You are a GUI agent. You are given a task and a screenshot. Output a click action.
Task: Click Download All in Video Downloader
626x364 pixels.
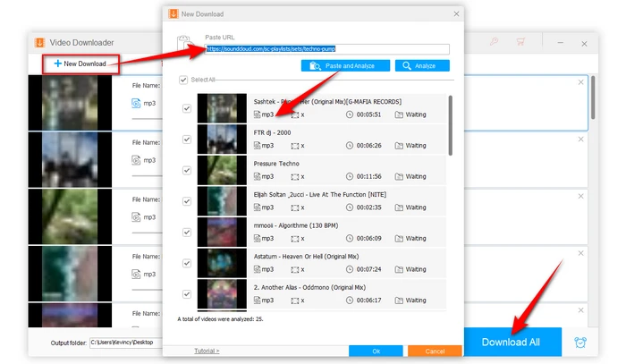click(512, 342)
